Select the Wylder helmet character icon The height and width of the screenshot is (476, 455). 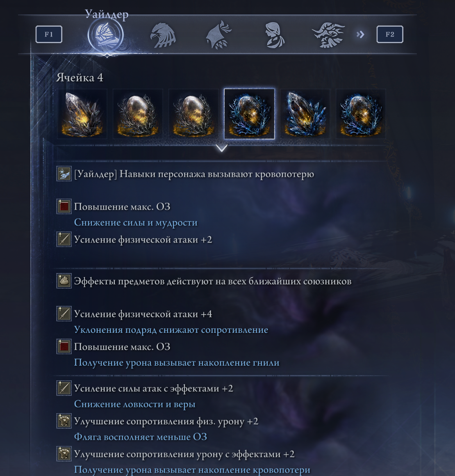(106, 35)
